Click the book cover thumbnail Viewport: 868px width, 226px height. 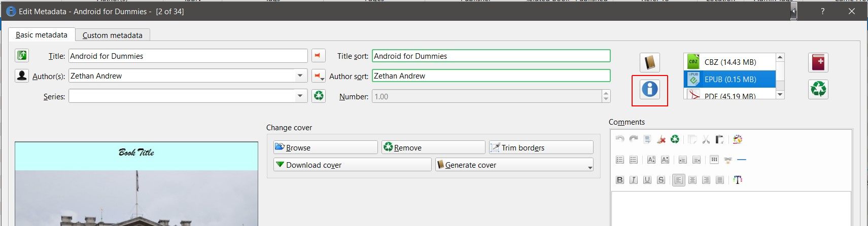[136, 184]
